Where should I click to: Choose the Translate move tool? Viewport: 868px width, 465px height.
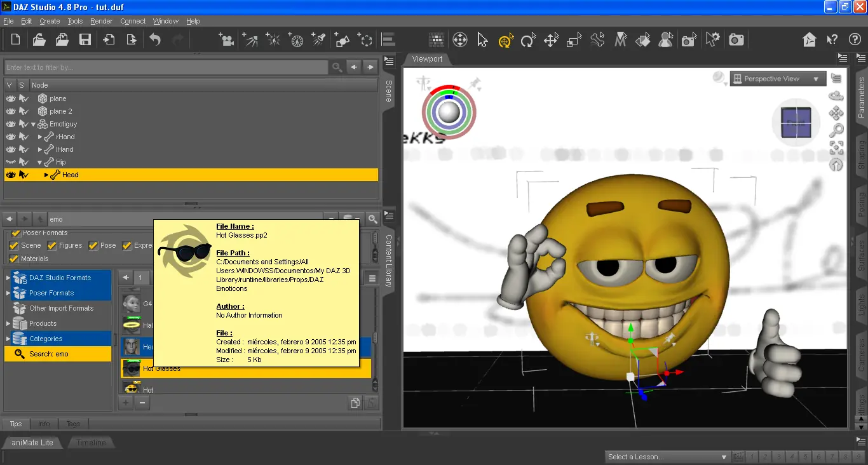(x=551, y=40)
